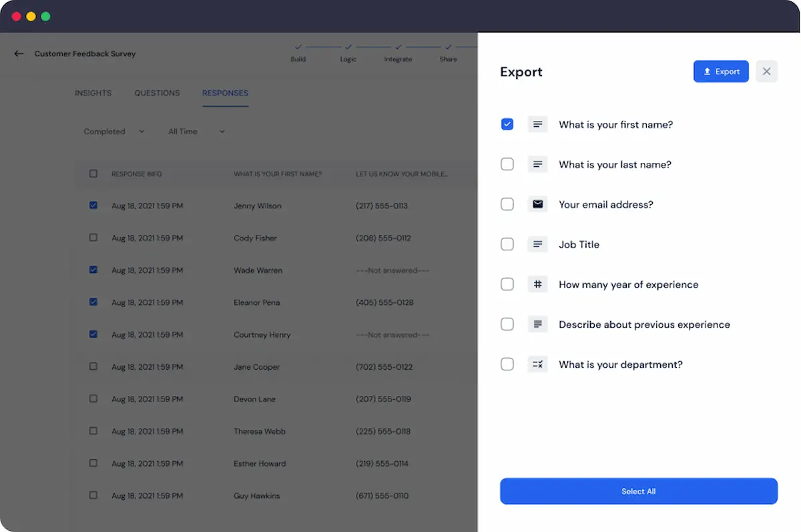Viewport: 801px width, 532px height.
Task: Click the text icon for last name question
Action: click(x=537, y=164)
